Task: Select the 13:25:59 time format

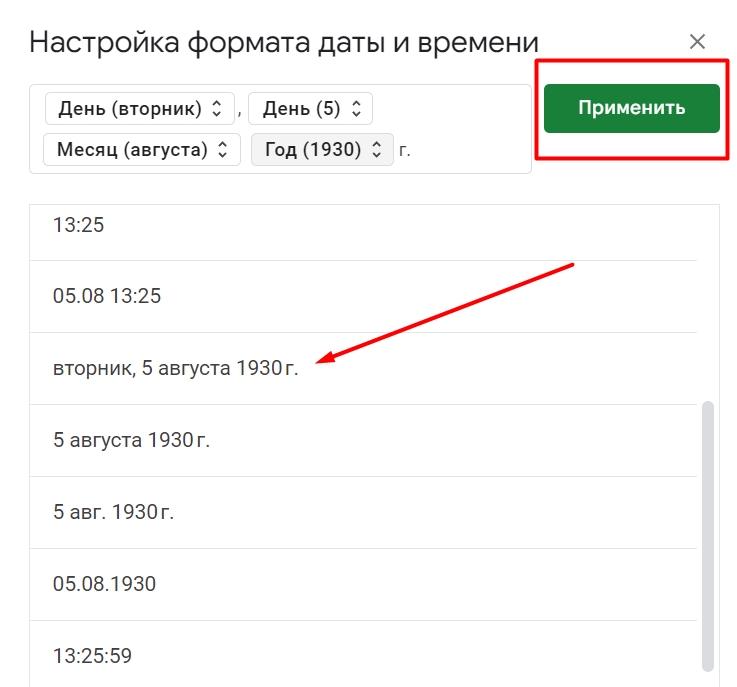Action: (x=92, y=656)
